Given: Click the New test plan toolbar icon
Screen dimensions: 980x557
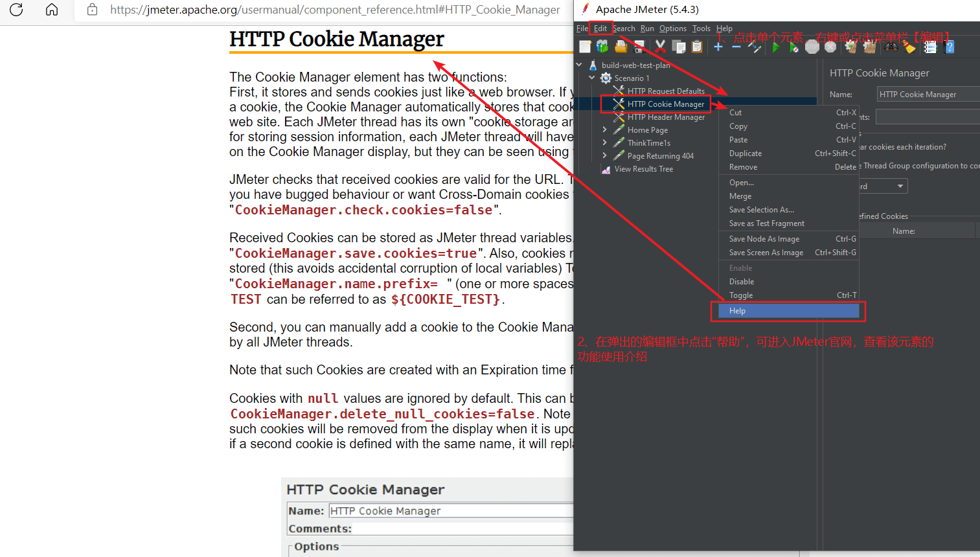Looking at the screenshot, I should [585, 47].
